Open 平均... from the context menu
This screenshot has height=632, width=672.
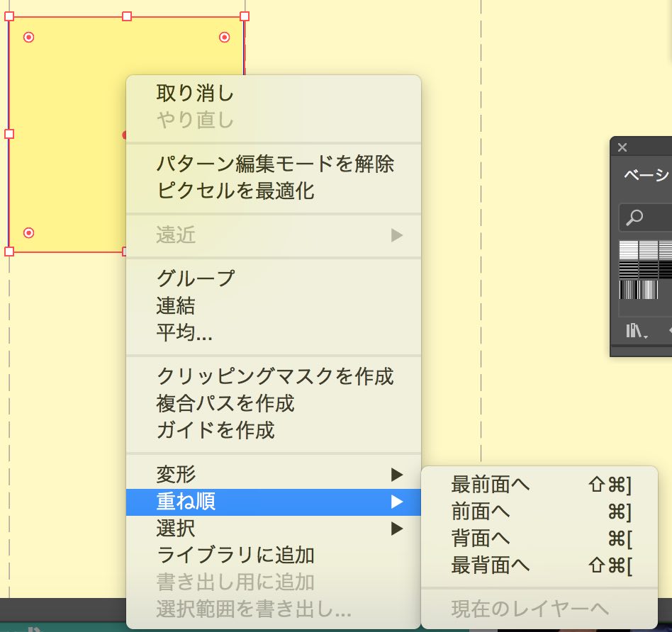click(274, 332)
